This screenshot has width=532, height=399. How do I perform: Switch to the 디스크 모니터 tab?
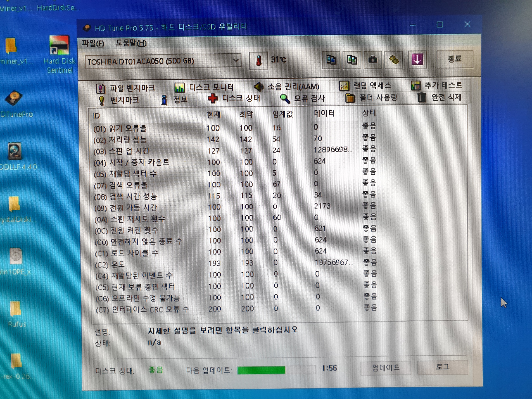(x=204, y=87)
